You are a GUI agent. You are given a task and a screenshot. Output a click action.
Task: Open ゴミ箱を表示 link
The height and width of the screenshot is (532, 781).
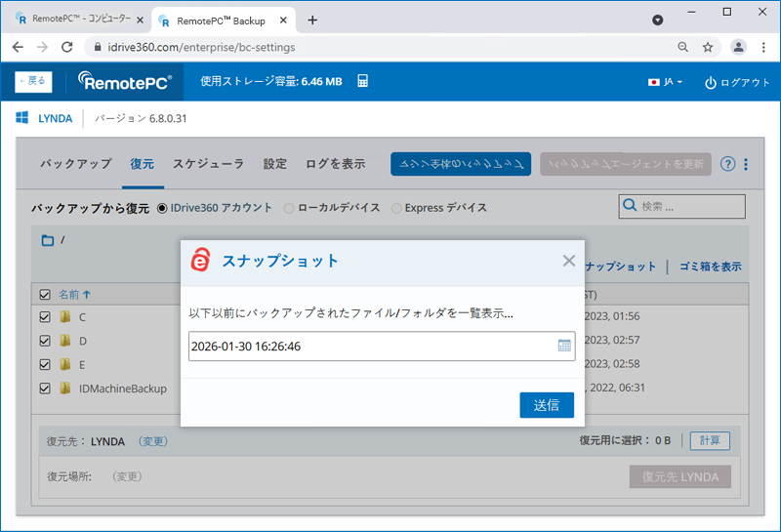(711, 266)
